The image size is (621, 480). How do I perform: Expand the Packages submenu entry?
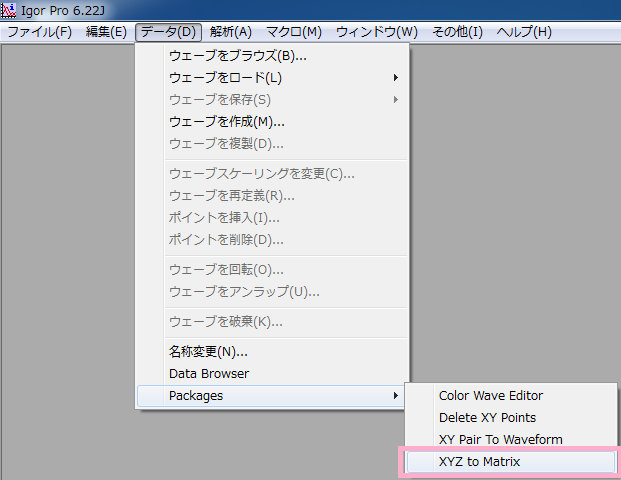271,396
